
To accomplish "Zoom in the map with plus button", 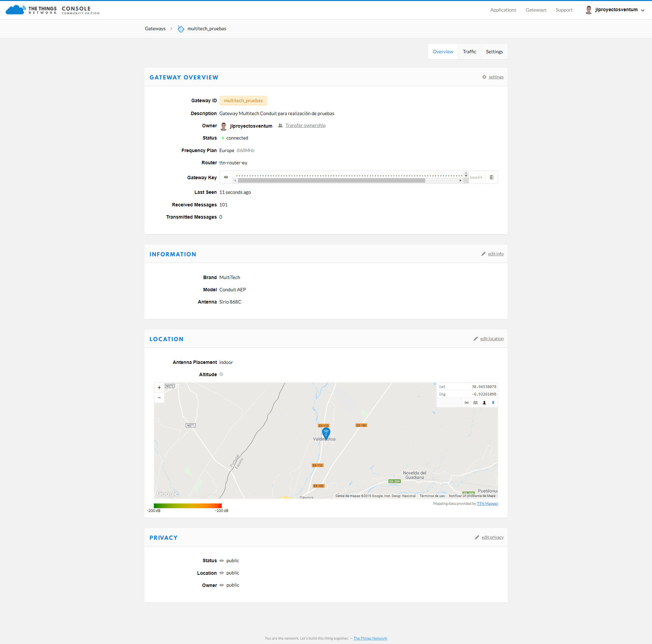I will coord(159,388).
